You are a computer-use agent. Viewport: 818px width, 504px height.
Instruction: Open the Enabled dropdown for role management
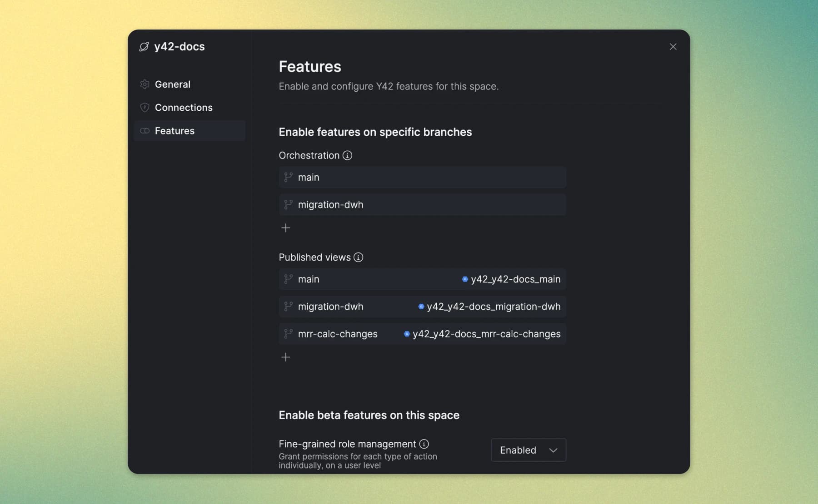coord(529,450)
